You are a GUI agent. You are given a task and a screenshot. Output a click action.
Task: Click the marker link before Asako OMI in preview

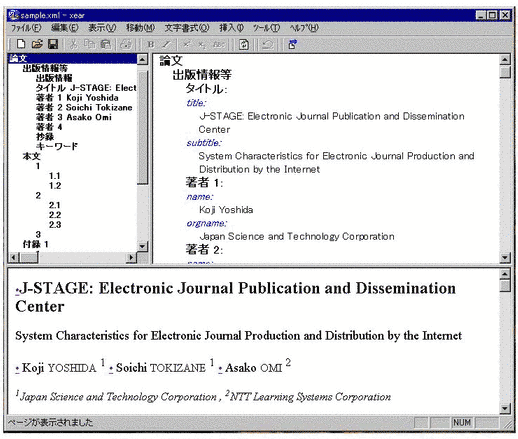click(220, 370)
